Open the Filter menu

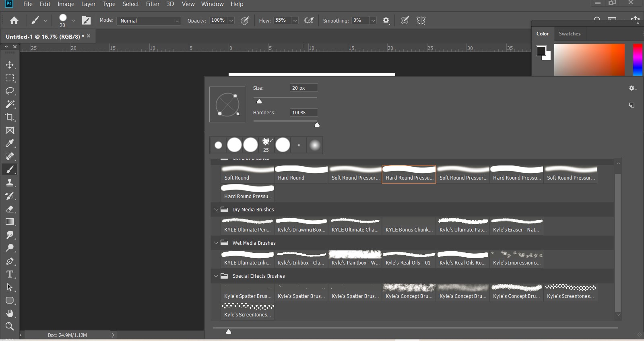coord(153,4)
